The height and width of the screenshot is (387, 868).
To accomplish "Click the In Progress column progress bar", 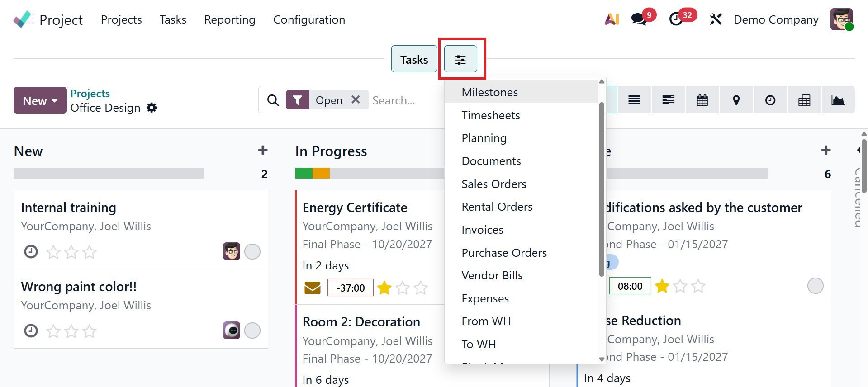I will tap(369, 173).
